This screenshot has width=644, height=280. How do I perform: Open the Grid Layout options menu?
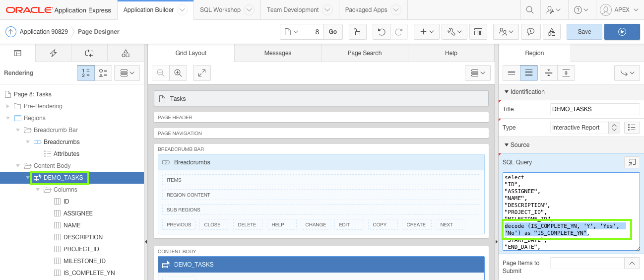(x=478, y=73)
